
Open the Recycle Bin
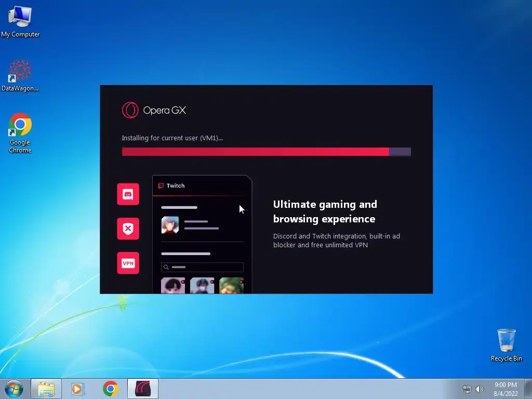(x=506, y=345)
